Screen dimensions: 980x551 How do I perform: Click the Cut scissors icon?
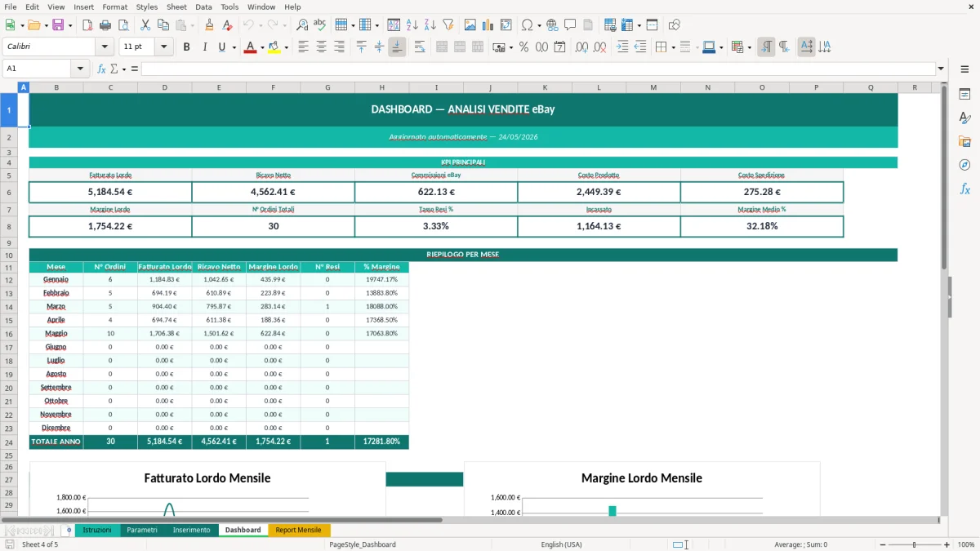[x=145, y=25]
